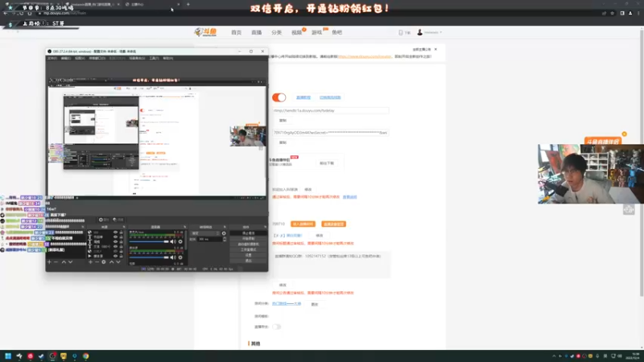Open Steam from the taskbar
Screen dimensions: 644x362
tap(42, 356)
